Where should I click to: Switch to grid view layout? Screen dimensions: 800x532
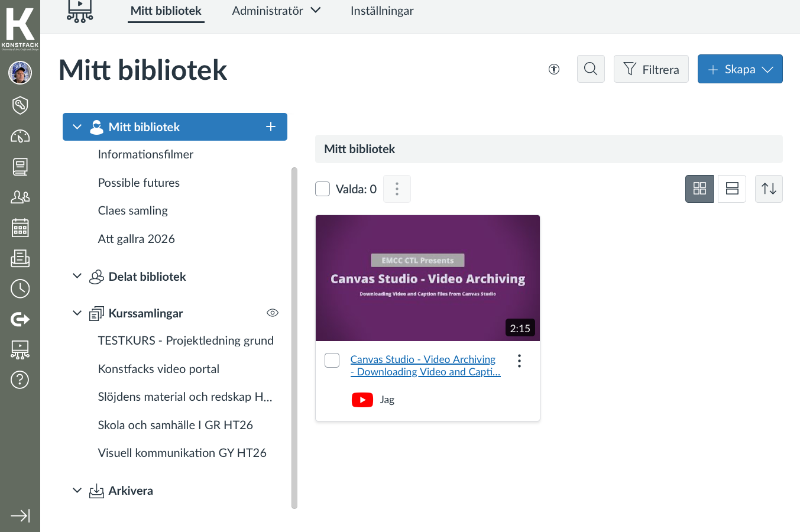coord(699,189)
